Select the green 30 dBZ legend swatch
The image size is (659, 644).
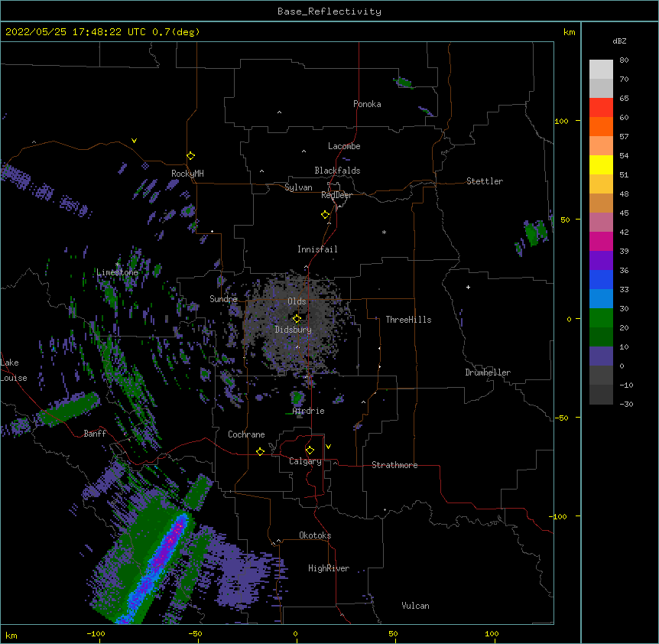[x=601, y=318]
